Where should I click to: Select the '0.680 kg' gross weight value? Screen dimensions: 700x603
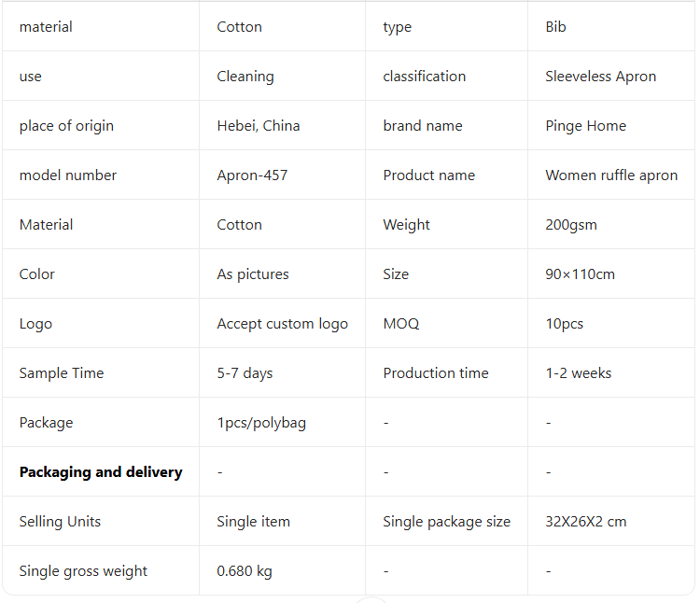coord(245,571)
